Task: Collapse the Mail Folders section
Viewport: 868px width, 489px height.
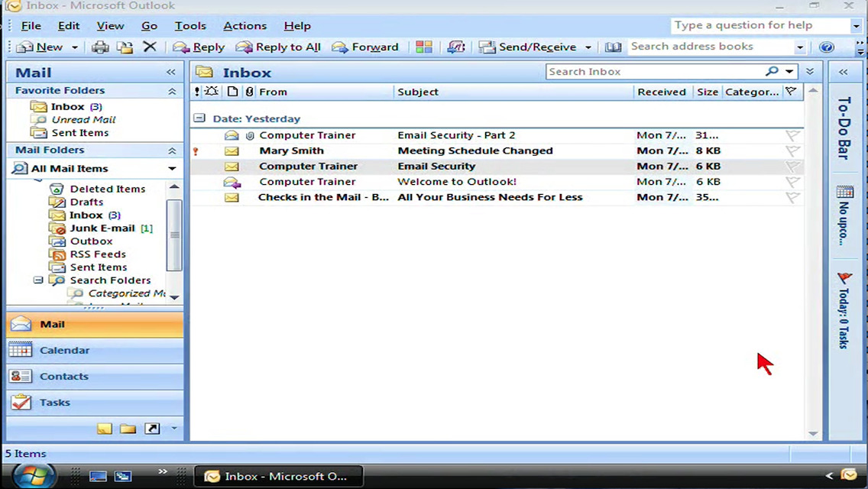Action: [172, 150]
